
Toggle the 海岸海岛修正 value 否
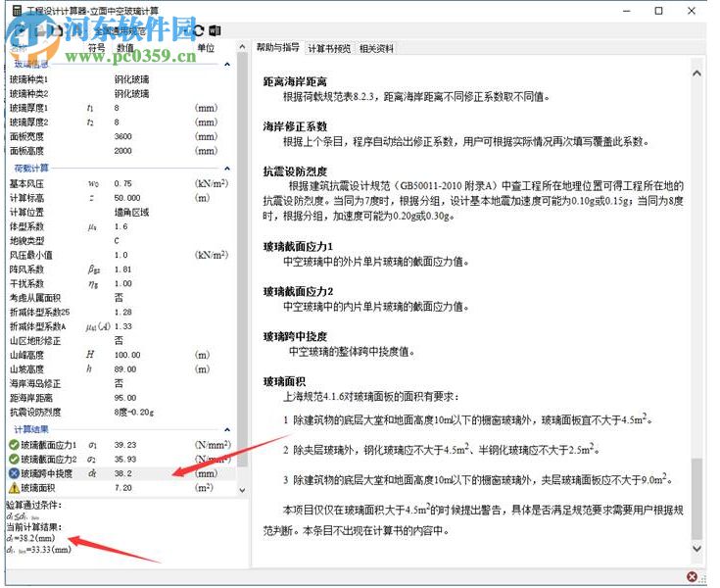pyautogui.click(x=119, y=383)
